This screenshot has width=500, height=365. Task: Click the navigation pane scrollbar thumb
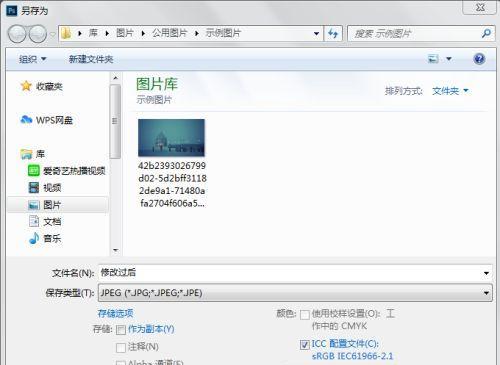click(115, 121)
